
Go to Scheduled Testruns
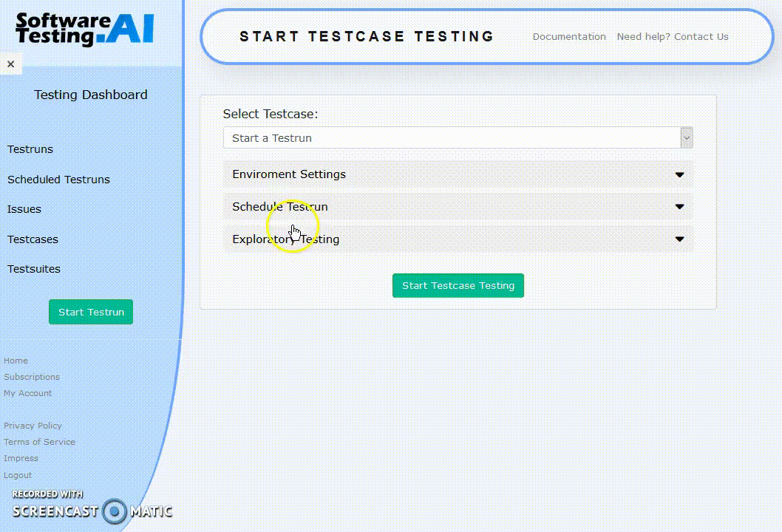click(x=58, y=180)
